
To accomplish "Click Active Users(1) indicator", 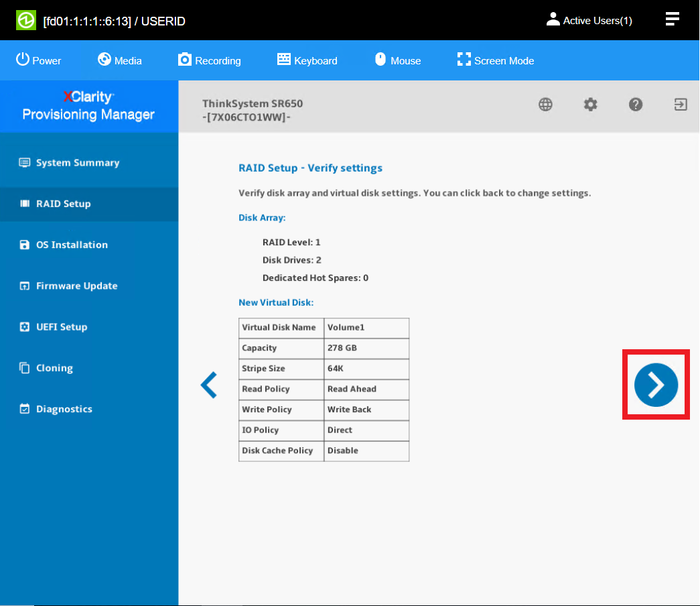I will click(589, 21).
